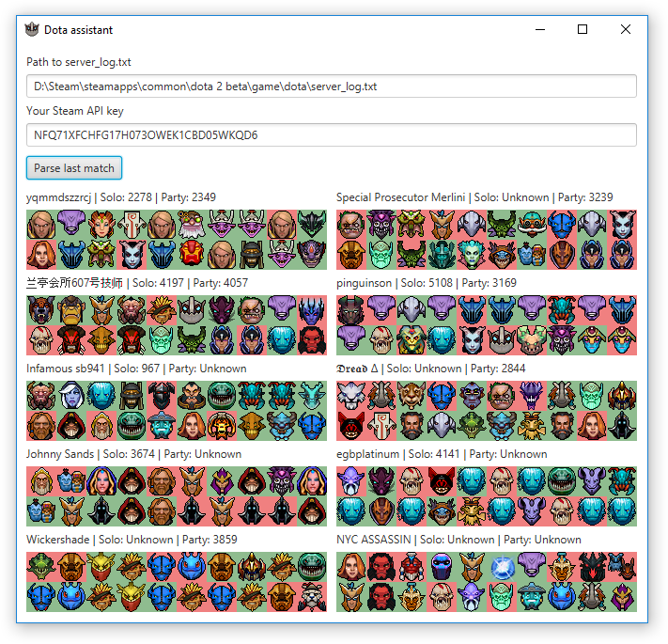The width and height of the screenshot is (668, 644).
Task: Select Spectre icon in 兰亭会所607号技师's matches
Action: point(222,310)
